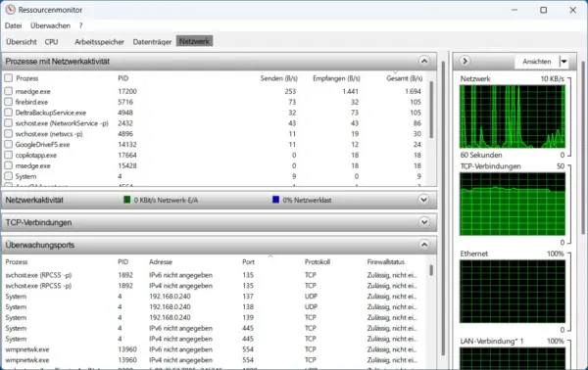
Task: Click the Überwachungsports list scrollbar
Action: [431, 270]
